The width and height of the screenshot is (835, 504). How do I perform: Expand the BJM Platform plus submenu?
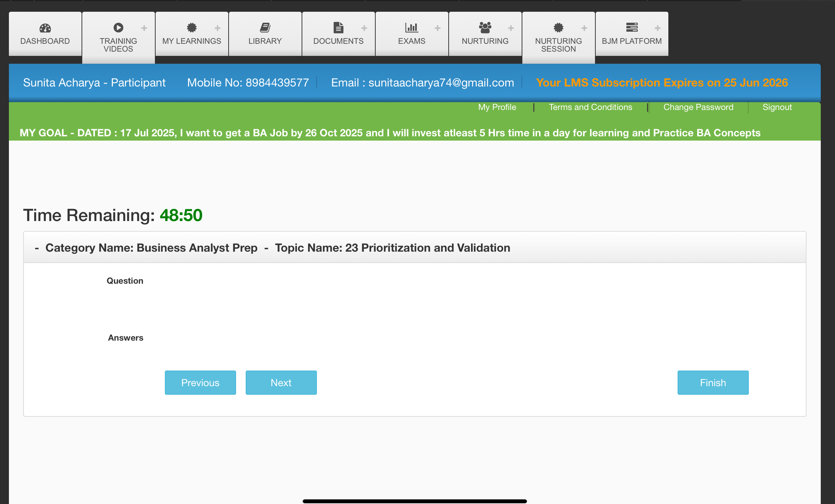click(x=658, y=28)
